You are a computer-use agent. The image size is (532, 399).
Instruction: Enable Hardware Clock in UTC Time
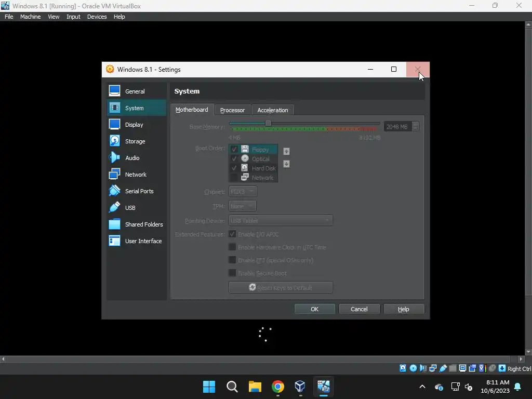coord(232,247)
